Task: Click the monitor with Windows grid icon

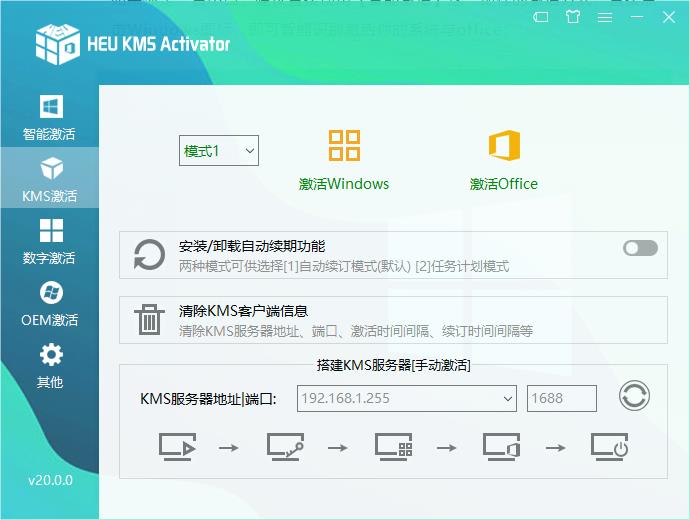Action: pyautogui.click(x=393, y=447)
